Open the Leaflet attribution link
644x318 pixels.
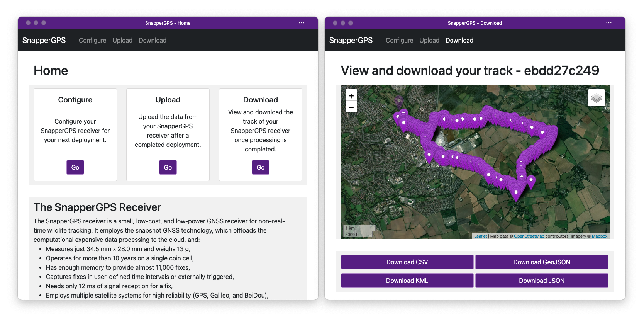pyautogui.click(x=480, y=236)
